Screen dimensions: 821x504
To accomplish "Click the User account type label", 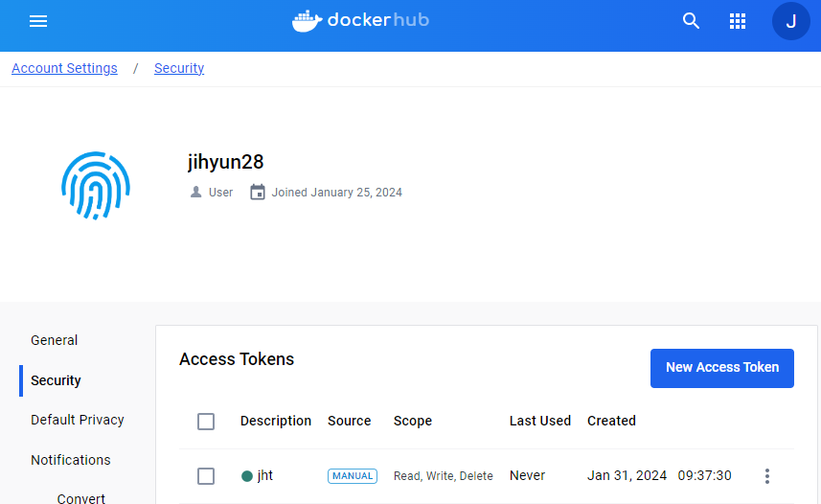I will click(x=220, y=193).
